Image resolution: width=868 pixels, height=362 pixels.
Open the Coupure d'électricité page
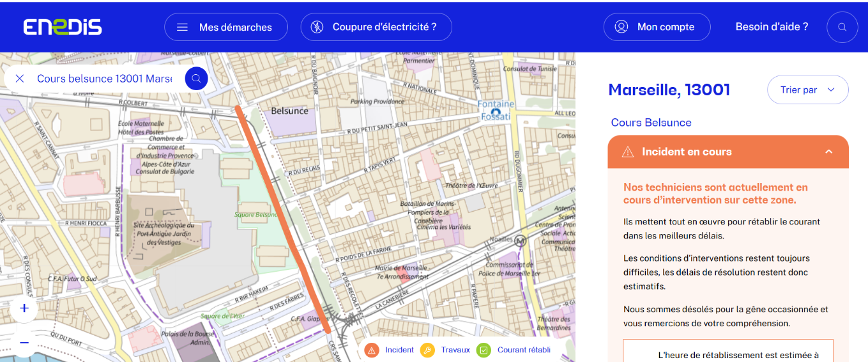376,27
